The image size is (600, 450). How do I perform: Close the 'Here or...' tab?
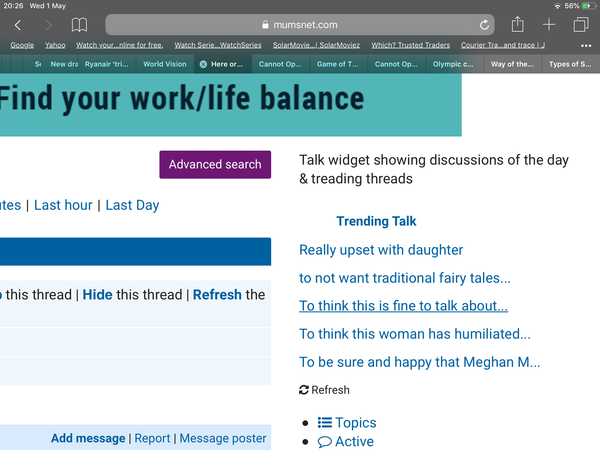(x=203, y=64)
